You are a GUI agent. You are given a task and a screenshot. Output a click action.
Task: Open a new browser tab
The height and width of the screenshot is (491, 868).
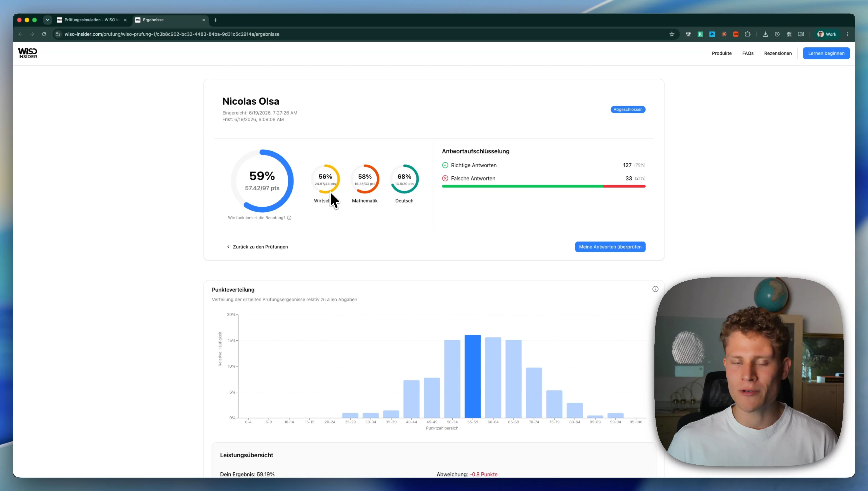[215, 20]
